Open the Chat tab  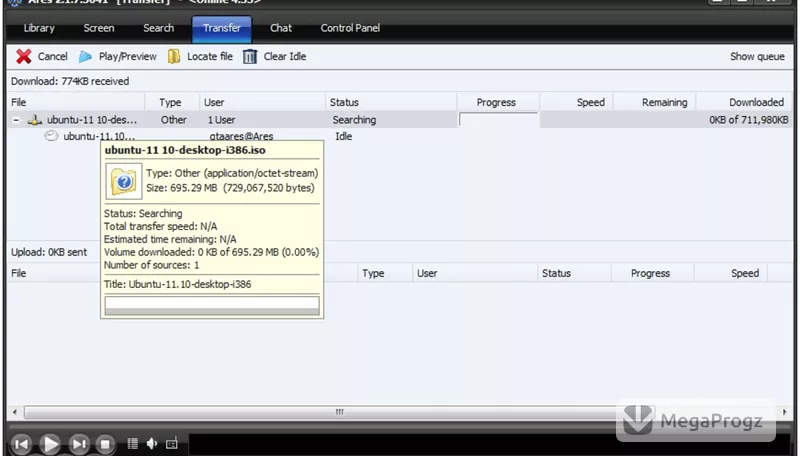(281, 28)
